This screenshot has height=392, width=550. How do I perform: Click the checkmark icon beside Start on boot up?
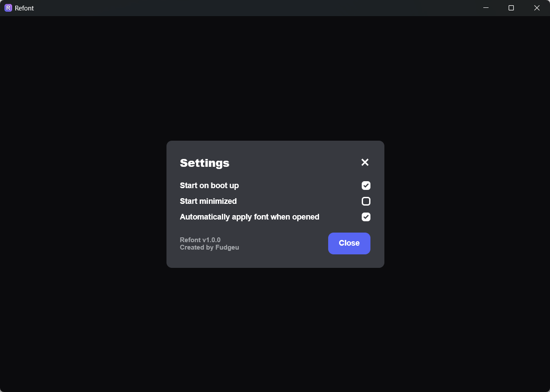pos(366,186)
